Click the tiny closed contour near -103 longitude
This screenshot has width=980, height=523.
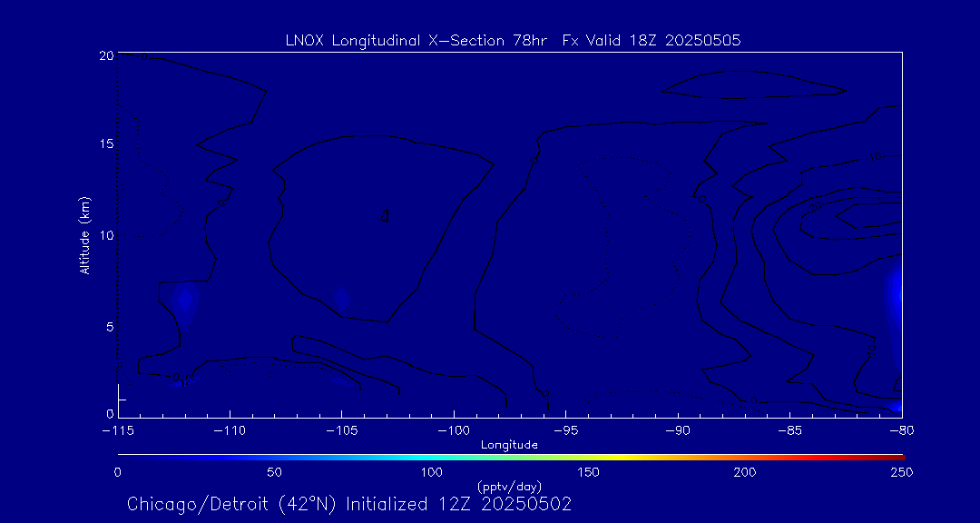[x=386, y=214]
